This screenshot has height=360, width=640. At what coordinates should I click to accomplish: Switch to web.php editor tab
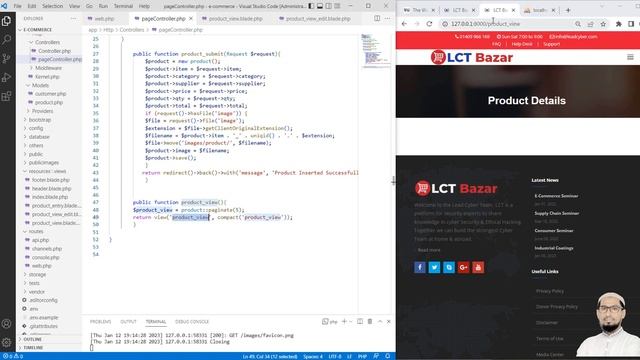[104, 19]
